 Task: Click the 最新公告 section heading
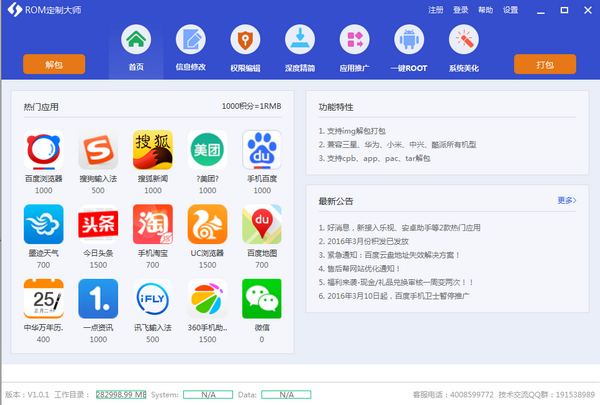point(336,201)
